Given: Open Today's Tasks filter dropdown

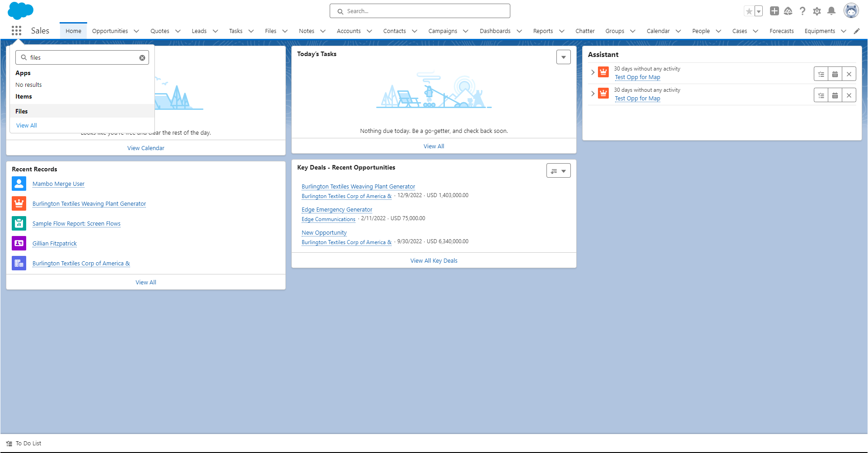Looking at the screenshot, I should [x=563, y=57].
